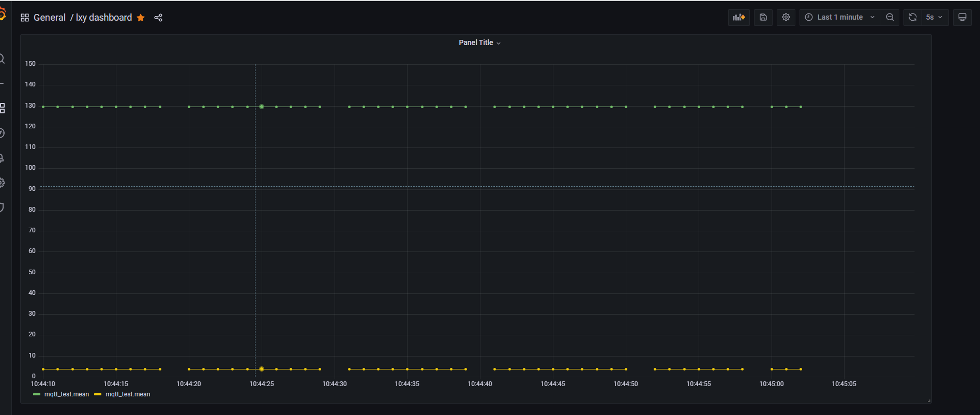Open the dashboards grid icon beside General
The height and width of the screenshot is (415, 980).
click(x=24, y=18)
